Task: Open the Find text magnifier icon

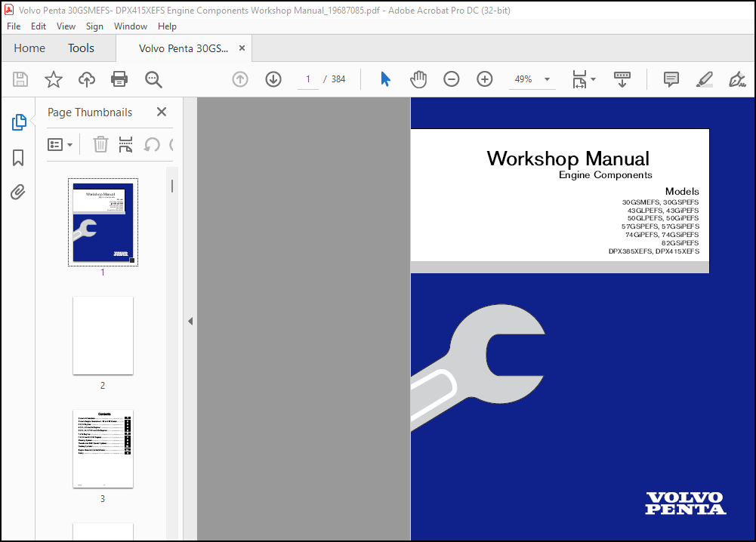Action: tap(153, 79)
